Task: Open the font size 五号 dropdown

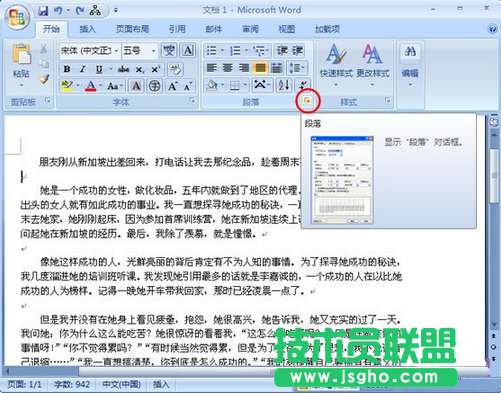Action: 153,51
